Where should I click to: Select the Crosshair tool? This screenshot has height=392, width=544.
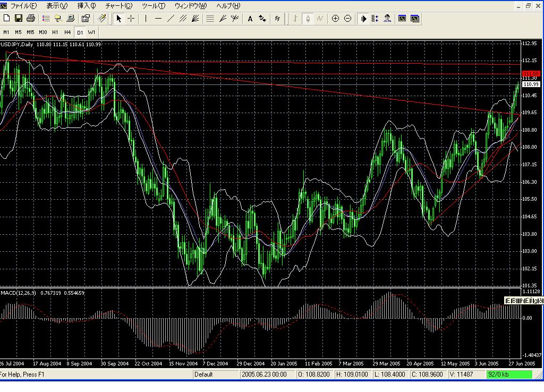click(x=131, y=19)
